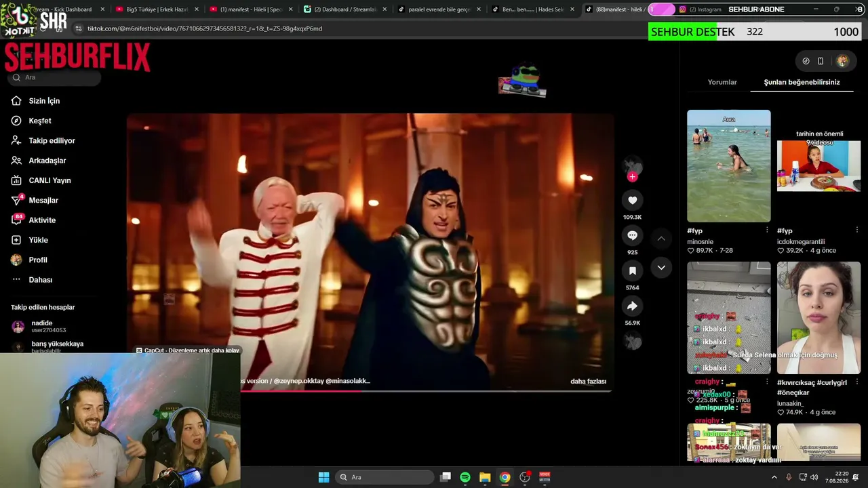Open Mesajlar inbox
Screen dimensions: 868x488
(43, 201)
